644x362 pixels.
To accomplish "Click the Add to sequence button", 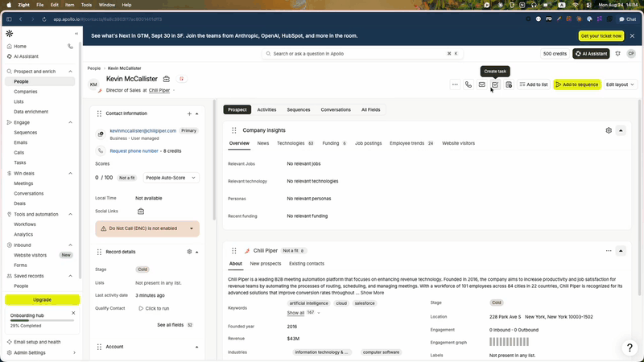I will coord(576,84).
